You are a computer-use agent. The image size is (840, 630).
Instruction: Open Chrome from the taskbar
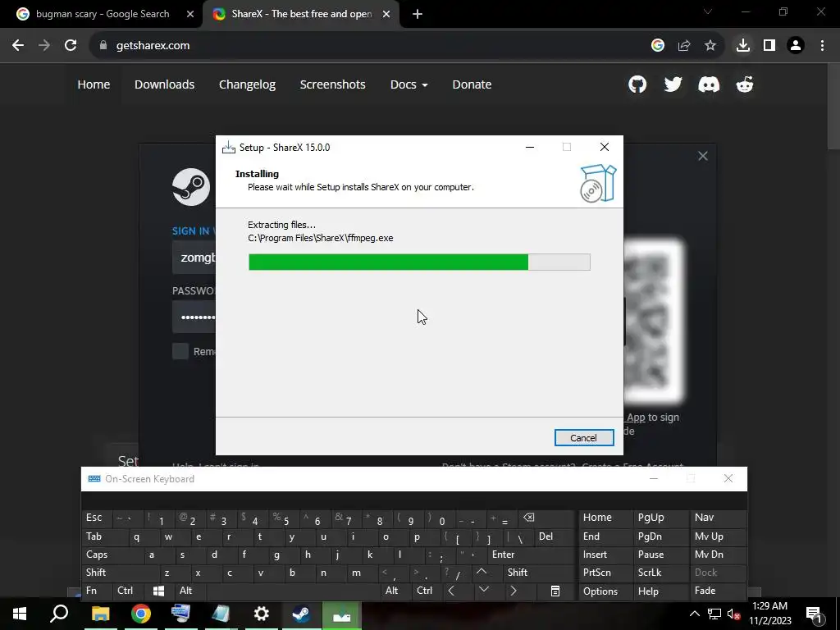click(141, 614)
